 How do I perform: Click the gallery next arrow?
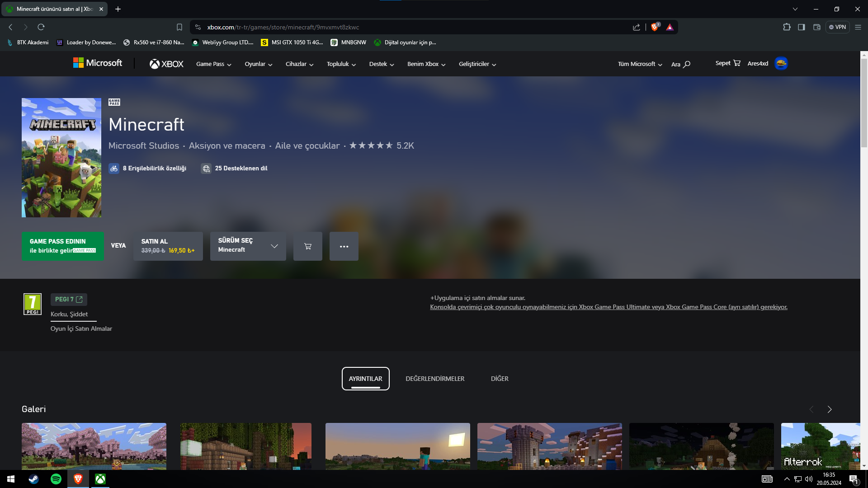[x=829, y=409]
